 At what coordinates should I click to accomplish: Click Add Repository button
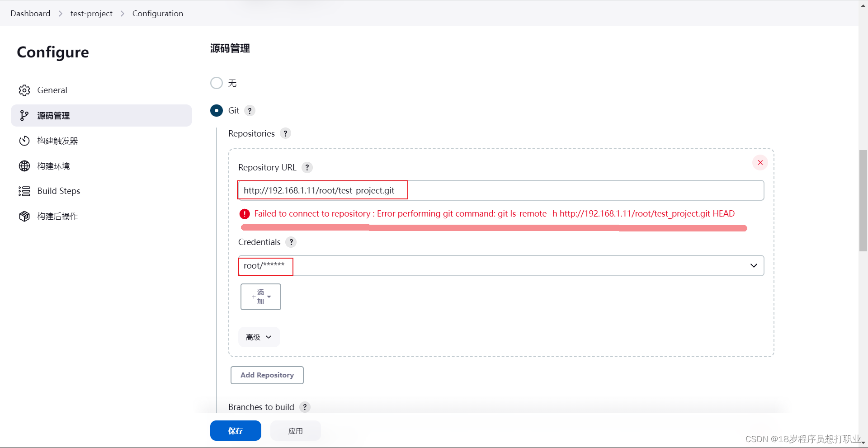pos(267,375)
